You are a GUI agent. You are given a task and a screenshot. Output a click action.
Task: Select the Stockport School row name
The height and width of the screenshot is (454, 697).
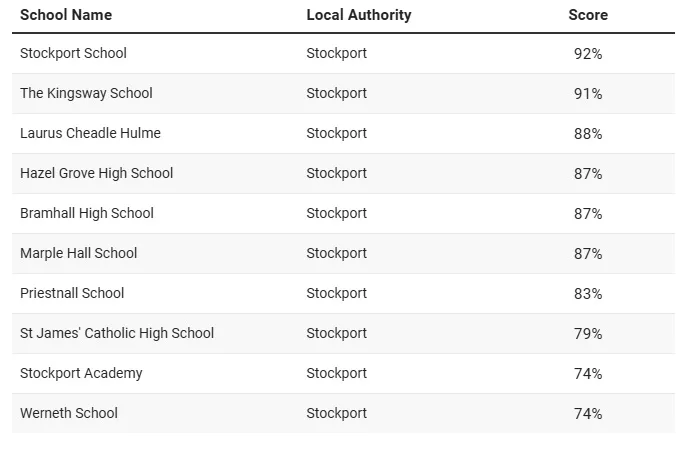point(73,53)
